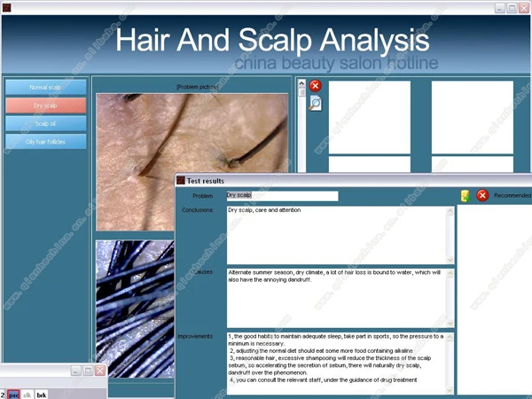The width and height of the screenshot is (532, 399).
Task: Select the psc tab in small window
Action: (13, 395)
